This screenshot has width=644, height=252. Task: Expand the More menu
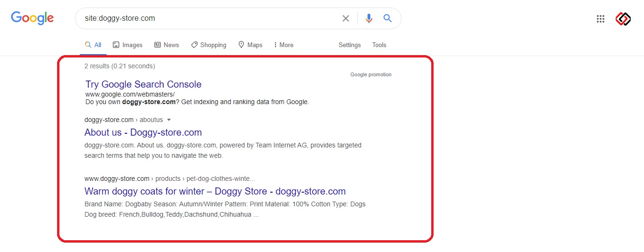[284, 45]
